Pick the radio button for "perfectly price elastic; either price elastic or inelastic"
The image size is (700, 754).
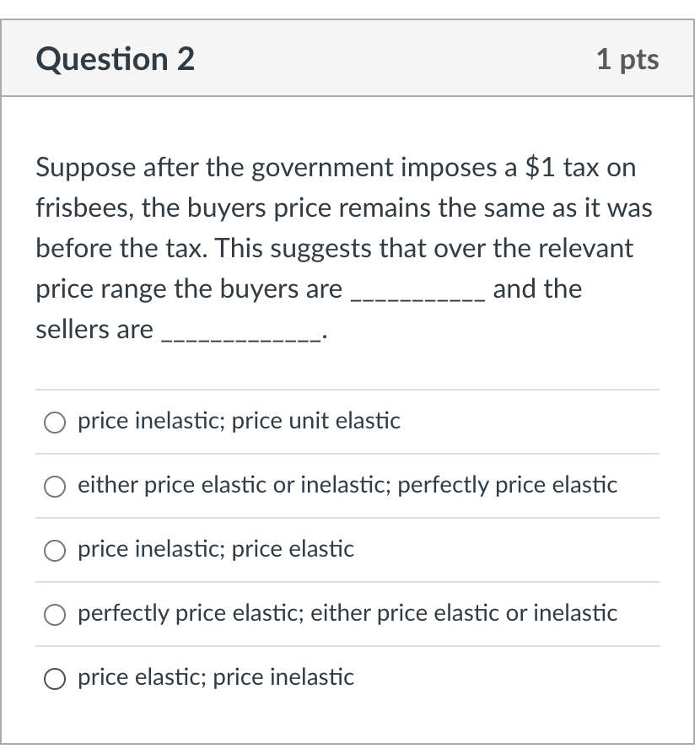[56, 614]
